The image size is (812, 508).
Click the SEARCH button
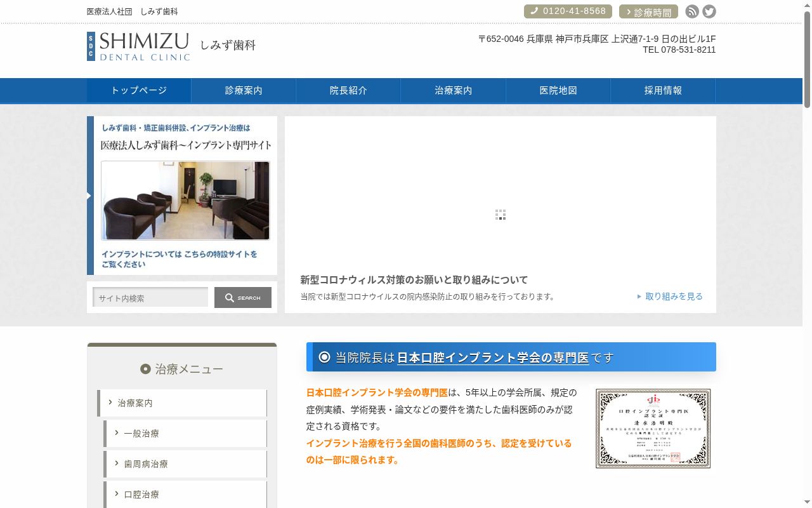click(x=243, y=297)
